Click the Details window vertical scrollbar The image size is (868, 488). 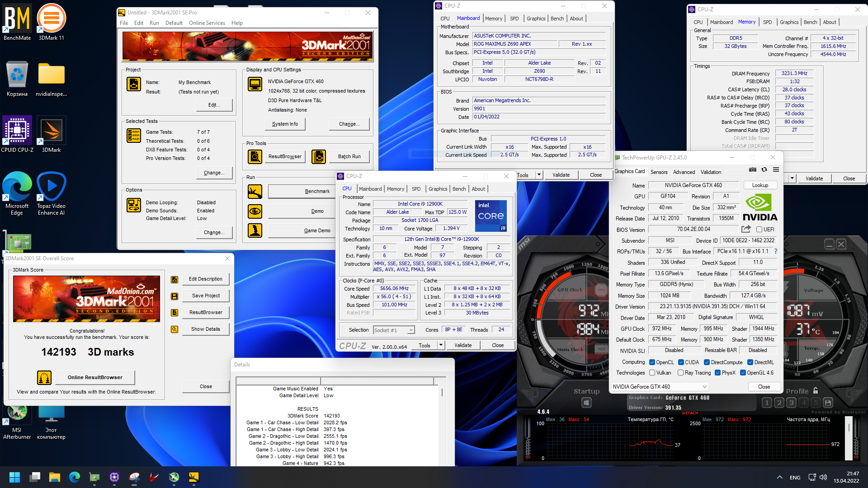tap(442, 422)
